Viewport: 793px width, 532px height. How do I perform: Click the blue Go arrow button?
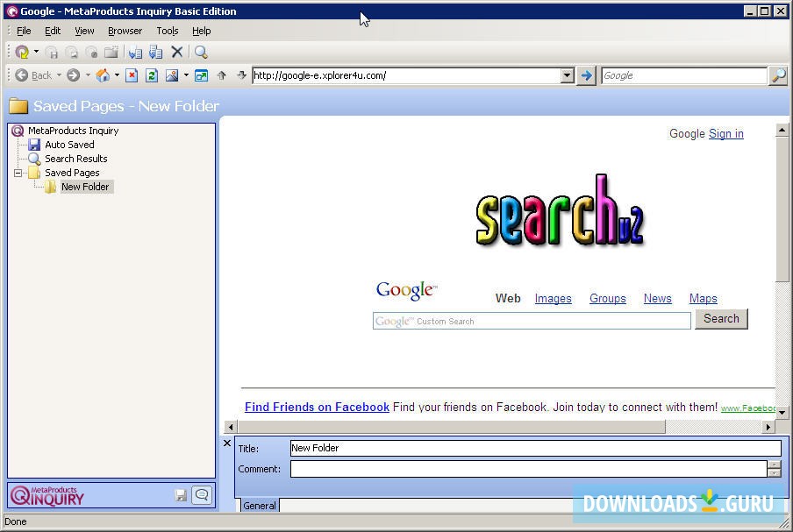(x=586, y=75)
